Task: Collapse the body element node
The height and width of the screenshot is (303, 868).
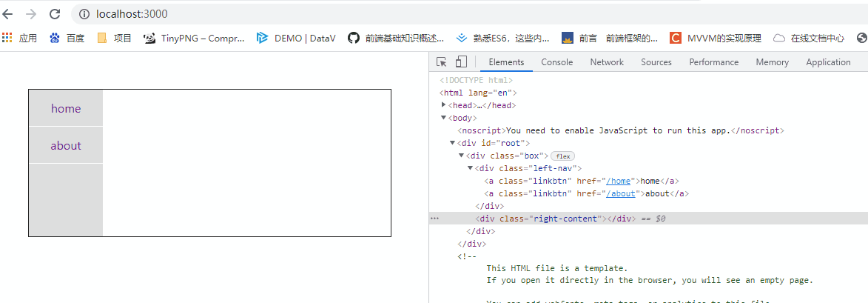Action: [x=443, y=118]
